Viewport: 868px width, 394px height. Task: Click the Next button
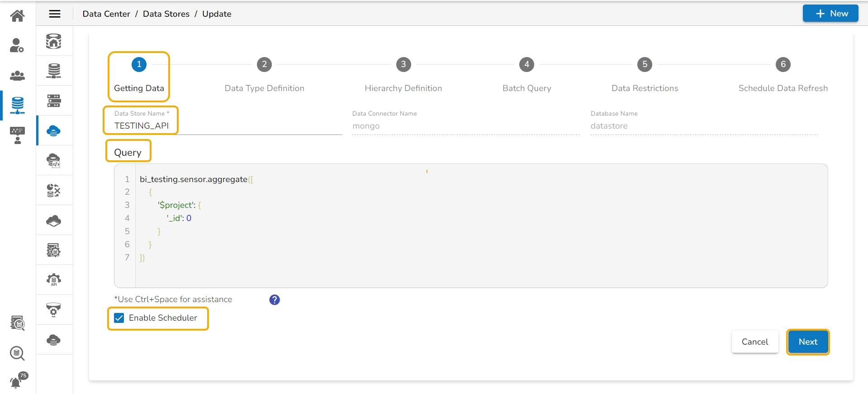pyautogui.click(x=808, y=342)
